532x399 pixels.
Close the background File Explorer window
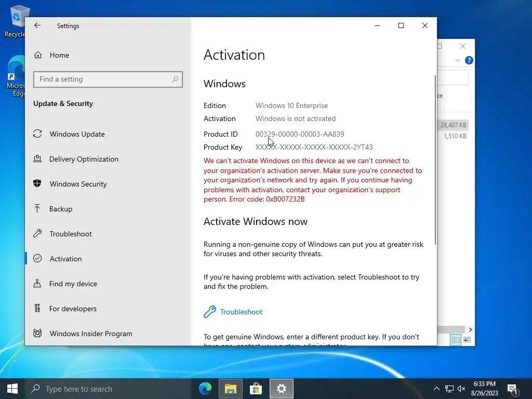click(x=463, y=46)
